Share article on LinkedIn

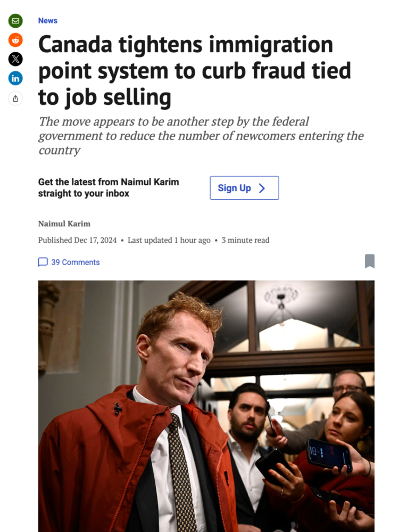pyautogui.click(x=15, y=79)
